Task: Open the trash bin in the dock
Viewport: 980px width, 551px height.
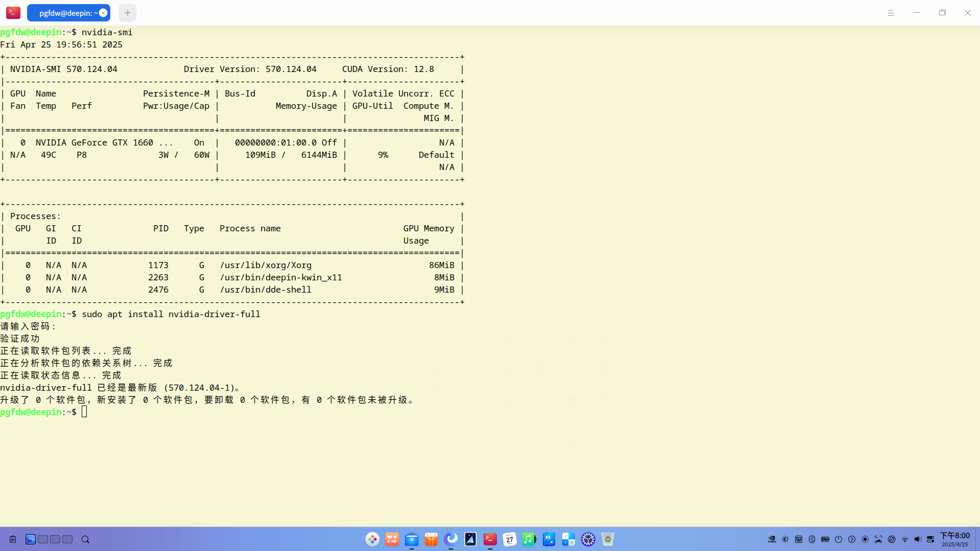Action: click(x=608, y=539)
